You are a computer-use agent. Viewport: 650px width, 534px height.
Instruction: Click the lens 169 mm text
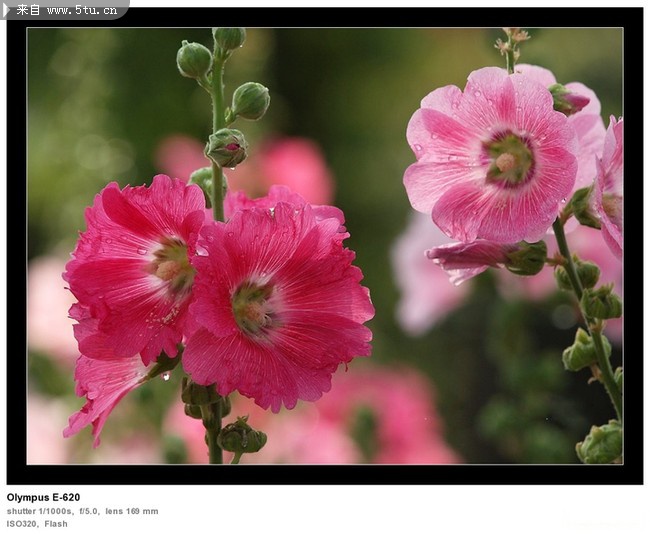(132, 511)
